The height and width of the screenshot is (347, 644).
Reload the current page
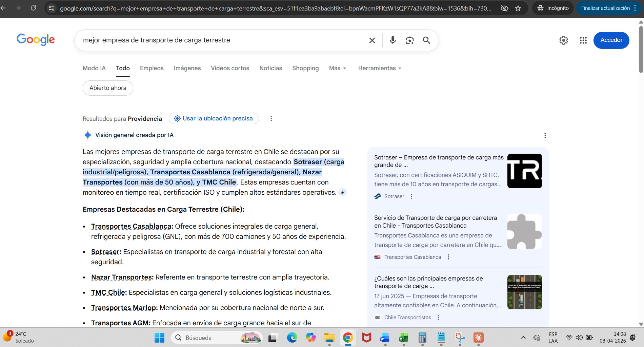[33, 8]
